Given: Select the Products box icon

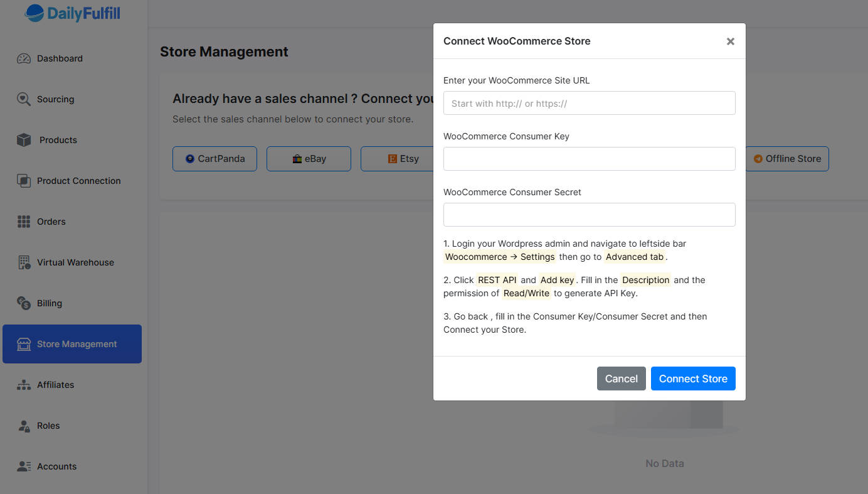Looking at the screenshot, I should click(24, 140).
